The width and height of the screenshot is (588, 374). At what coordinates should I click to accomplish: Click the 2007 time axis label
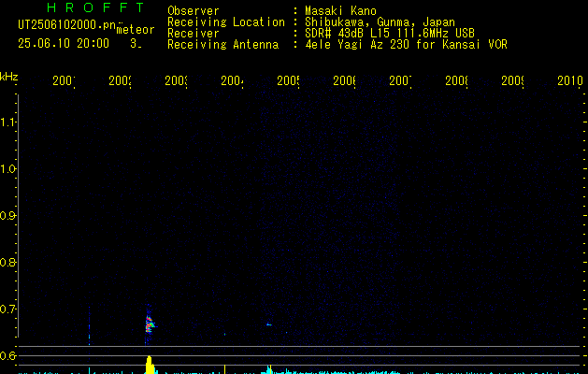click(x=400, y=80)
